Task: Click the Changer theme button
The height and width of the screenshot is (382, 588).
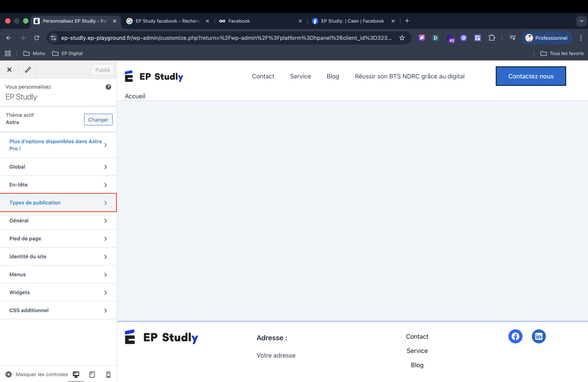Action: tap(98, 120)
